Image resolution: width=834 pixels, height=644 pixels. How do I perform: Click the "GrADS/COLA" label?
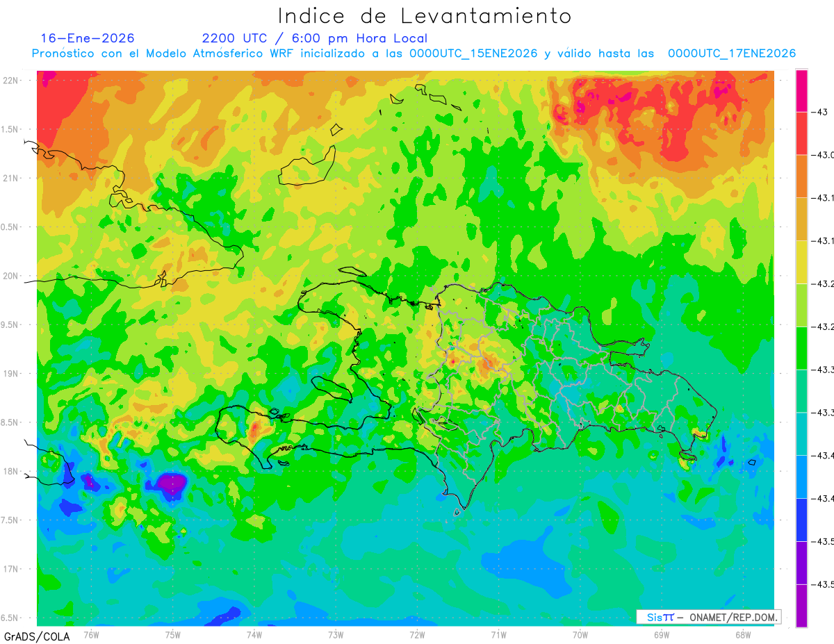37,636
